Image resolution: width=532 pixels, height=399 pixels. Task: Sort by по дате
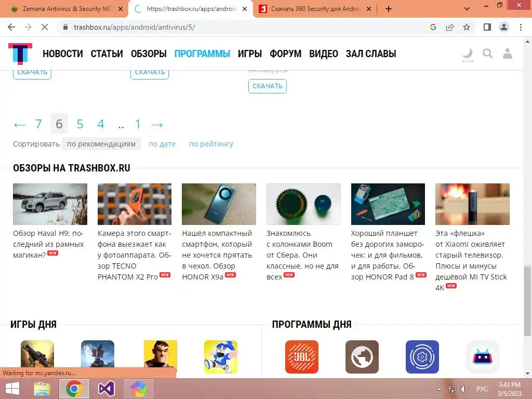(x=162, y=144)
